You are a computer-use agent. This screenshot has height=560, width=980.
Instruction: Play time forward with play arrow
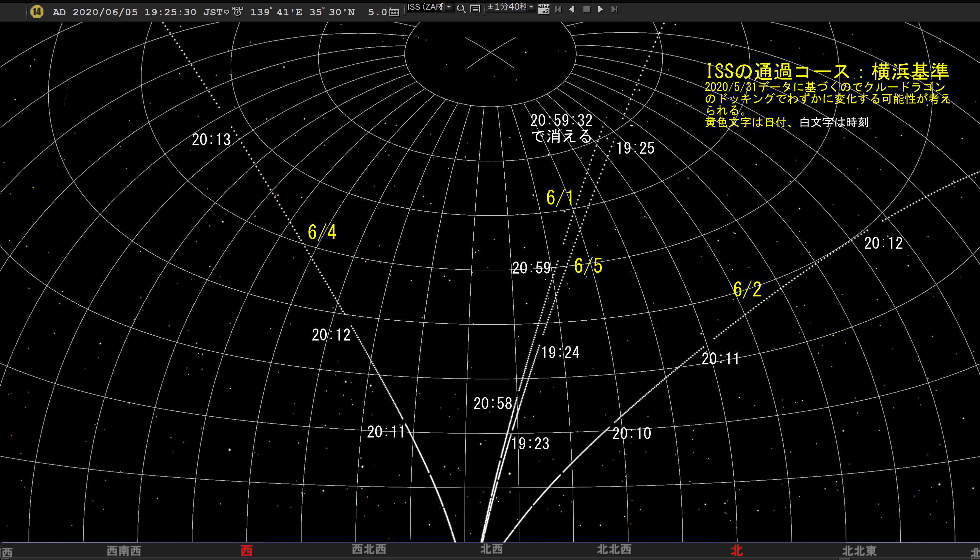pyautogui.click(x=600, y=9)
